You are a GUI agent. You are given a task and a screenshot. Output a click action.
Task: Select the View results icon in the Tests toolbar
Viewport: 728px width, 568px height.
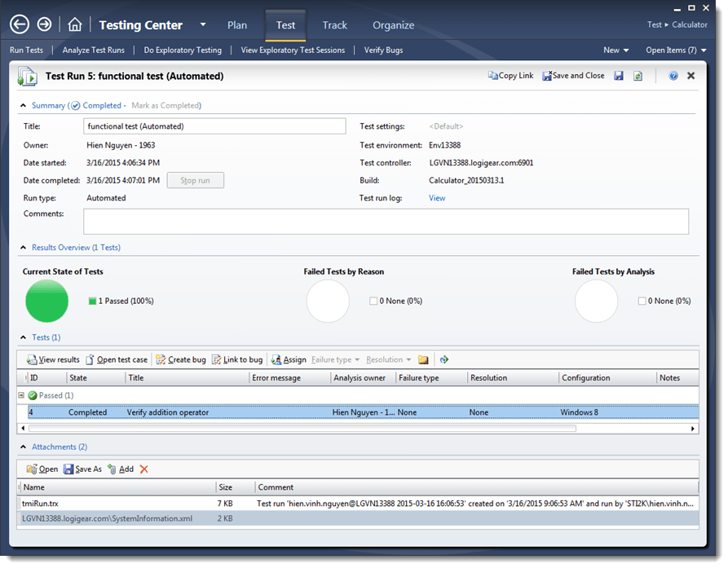tap(33, 359)
